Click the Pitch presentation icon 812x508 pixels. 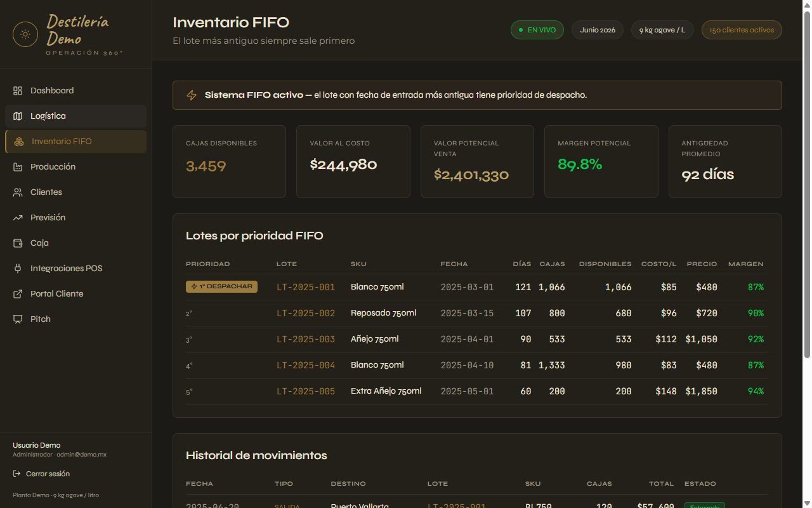click(x=18, y=319)
